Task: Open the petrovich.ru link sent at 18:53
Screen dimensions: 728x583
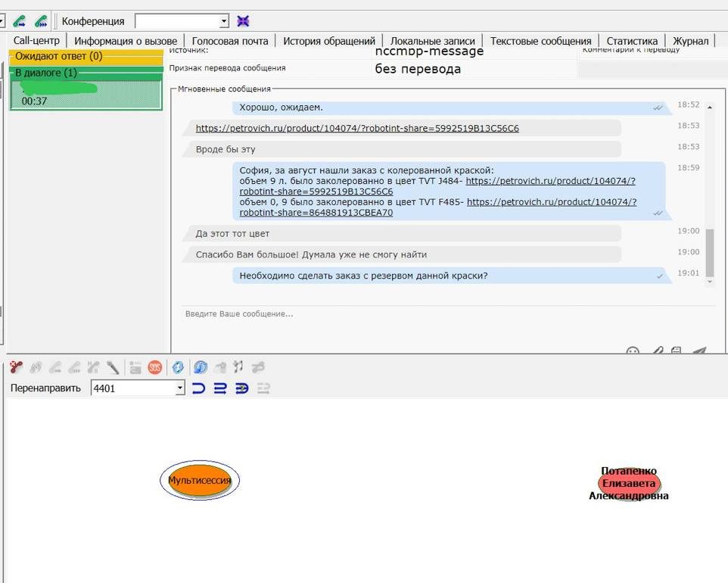Action: (357, 129)
